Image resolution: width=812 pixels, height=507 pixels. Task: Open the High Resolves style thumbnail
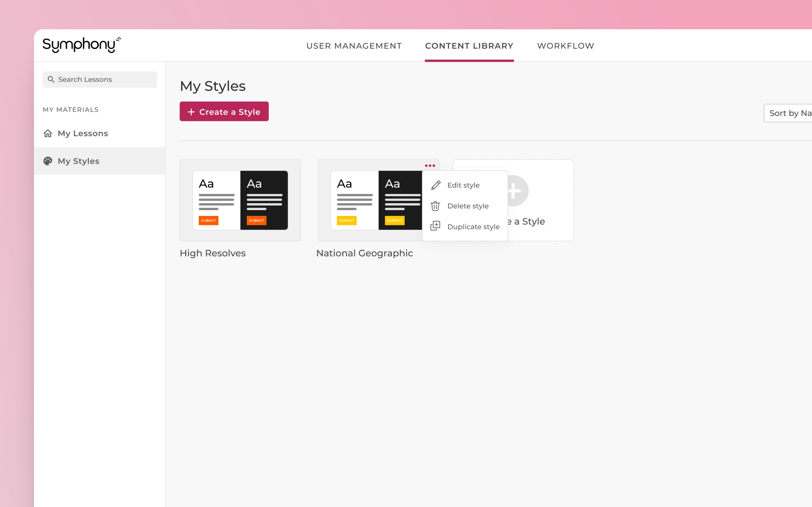pos(240,200)
